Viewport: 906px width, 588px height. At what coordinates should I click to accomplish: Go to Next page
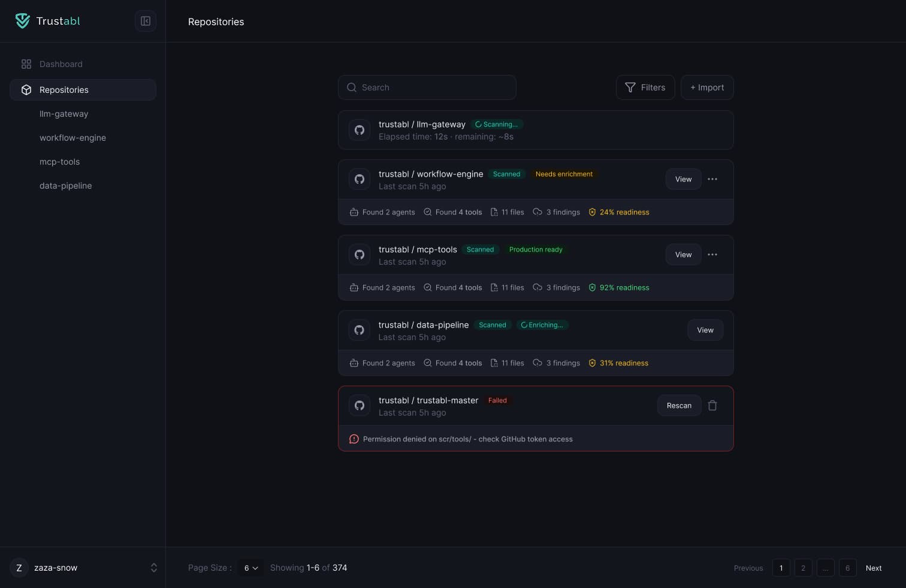(x=874, y=568)
